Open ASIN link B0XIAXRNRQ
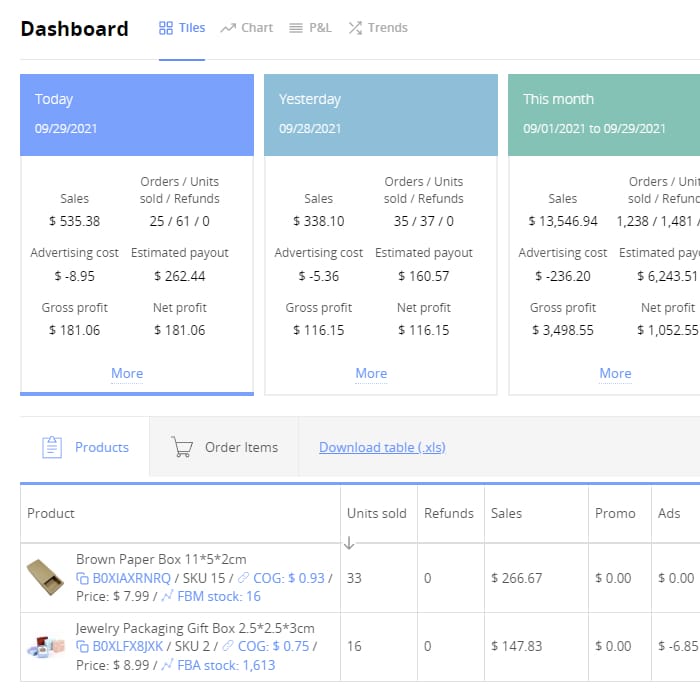This screenshot has width=700, height=700. (132, 578)
